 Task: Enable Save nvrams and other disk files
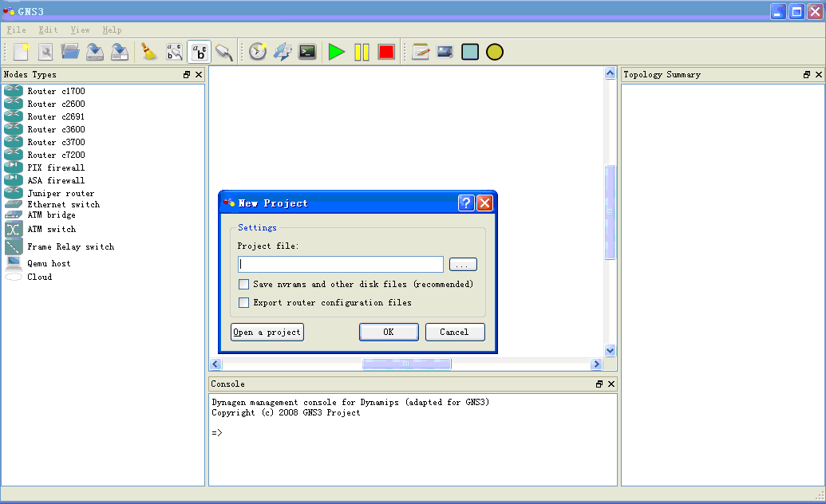click(x=244, y=285)
